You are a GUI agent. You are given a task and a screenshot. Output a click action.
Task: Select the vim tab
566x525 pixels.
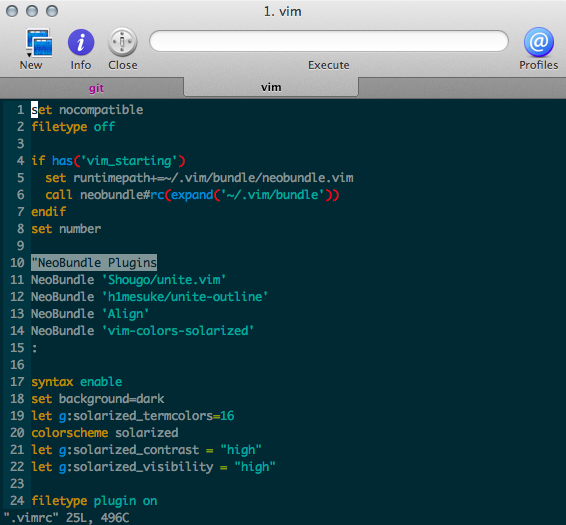[x=271, y=87]
